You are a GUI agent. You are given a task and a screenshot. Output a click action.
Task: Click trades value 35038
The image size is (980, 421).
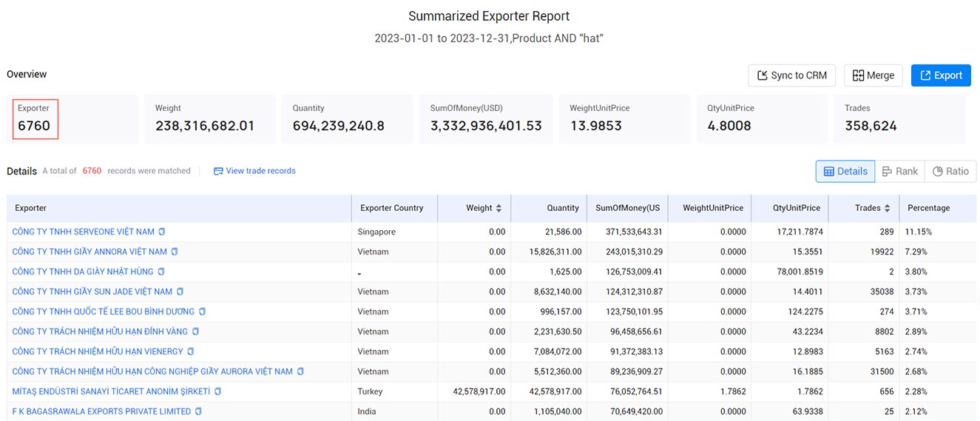[x=882, y=292]
